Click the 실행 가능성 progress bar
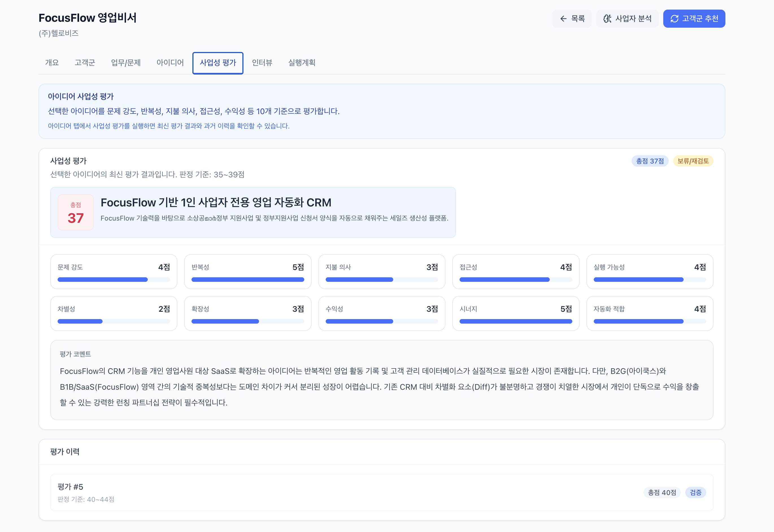Screen dimensions: 774x532 pos(650,280)
